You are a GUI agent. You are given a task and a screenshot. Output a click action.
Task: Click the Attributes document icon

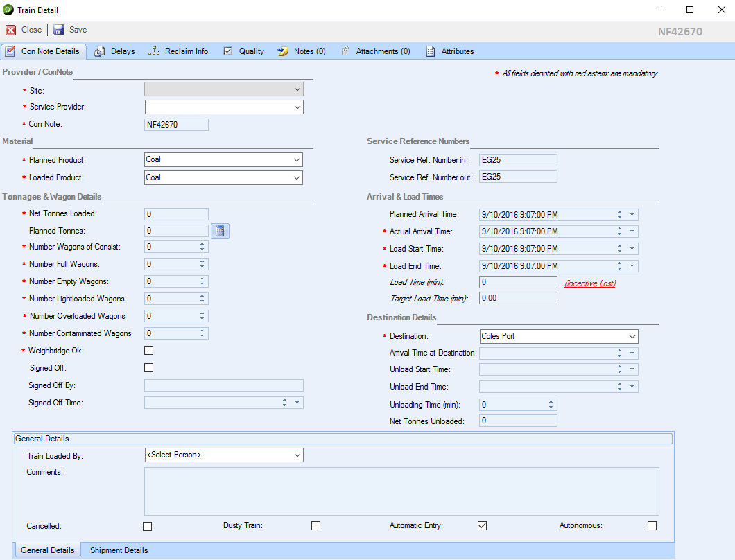point(431,51)
